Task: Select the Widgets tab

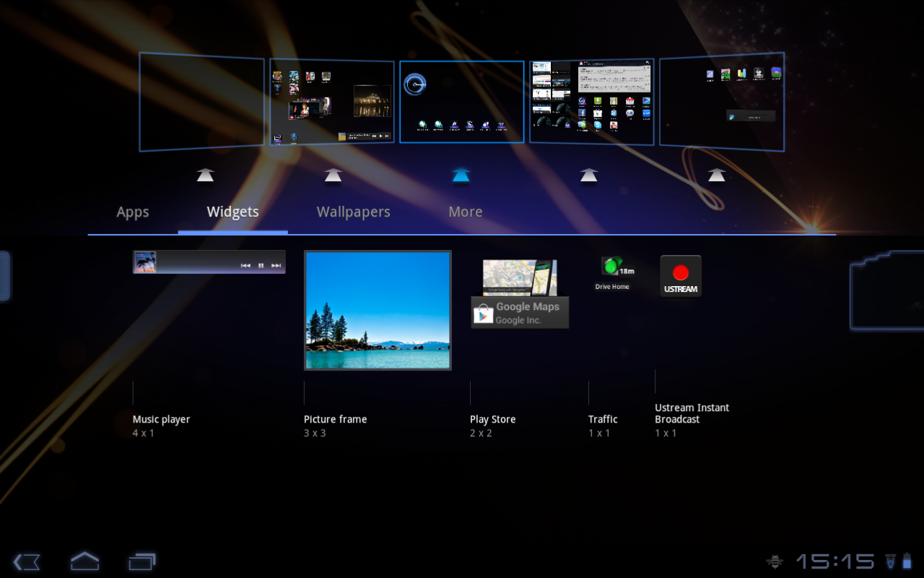Action: pos(232,212)
